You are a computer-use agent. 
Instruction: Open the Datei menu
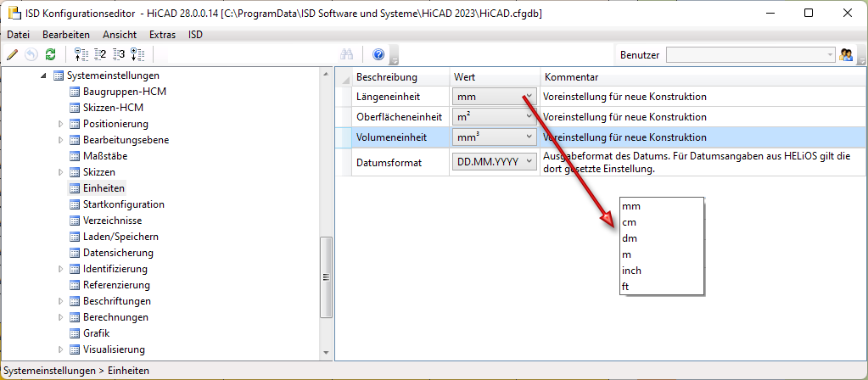point(18,34)
